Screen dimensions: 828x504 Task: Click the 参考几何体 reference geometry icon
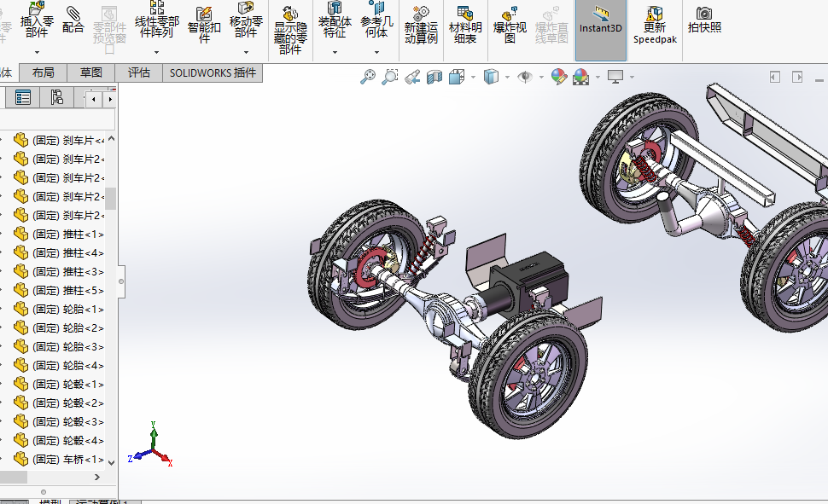click(x=376, y=20)
